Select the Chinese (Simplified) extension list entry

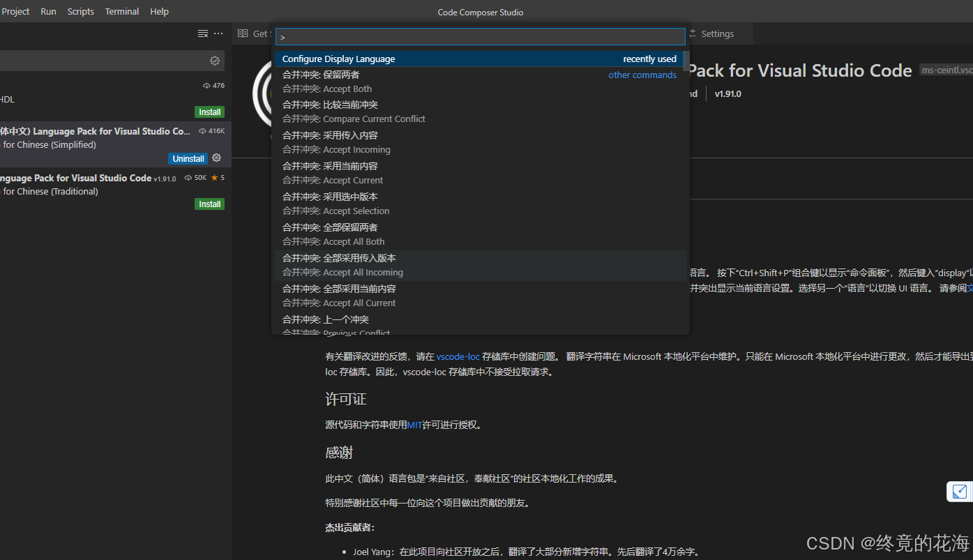(x=115, y=144)
